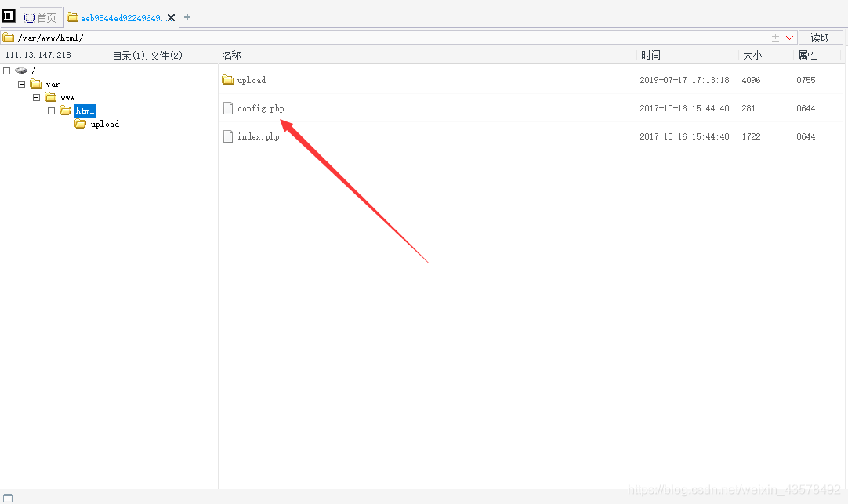The image size is (848, 504).
Task: Click the config.php size value 281
Action: [x=748, y=108]
